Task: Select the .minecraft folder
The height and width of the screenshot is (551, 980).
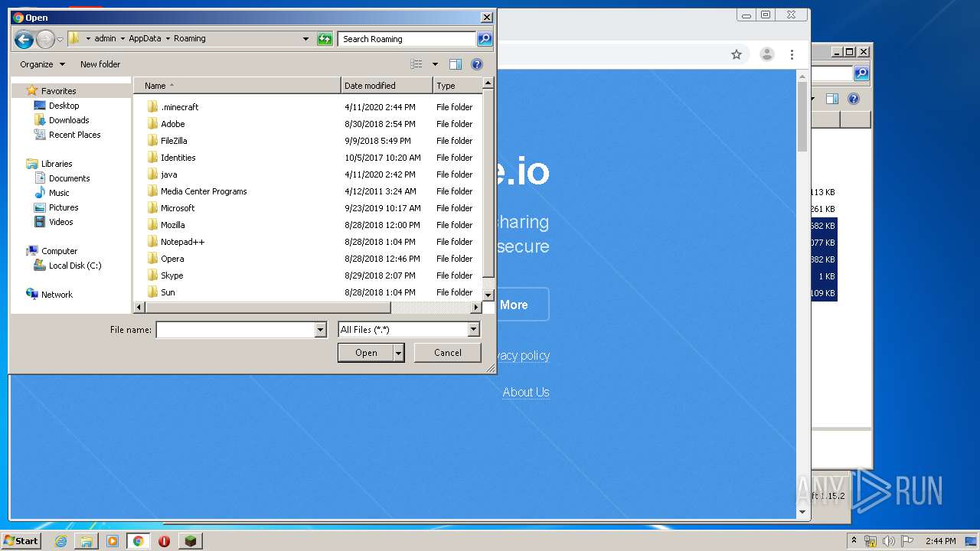Action: point(179,107)
